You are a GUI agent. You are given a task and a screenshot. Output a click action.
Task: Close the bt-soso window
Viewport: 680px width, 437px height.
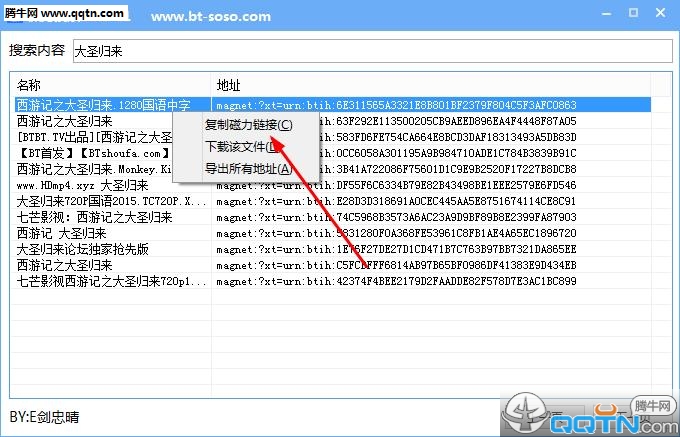pyautogui.click(x=660, y=13)
